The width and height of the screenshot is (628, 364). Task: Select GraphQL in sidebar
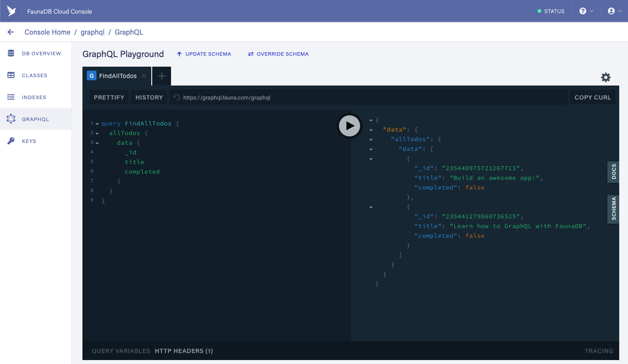36,119
